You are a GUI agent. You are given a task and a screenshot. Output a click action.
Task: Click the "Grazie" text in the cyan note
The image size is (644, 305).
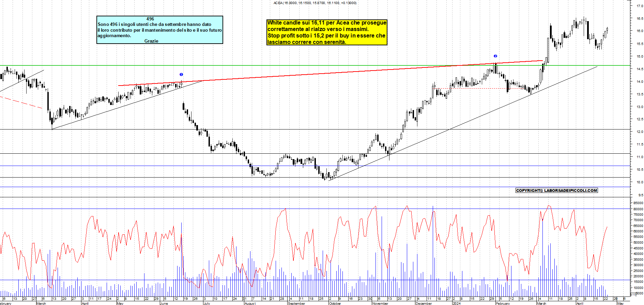pos(151,41)
